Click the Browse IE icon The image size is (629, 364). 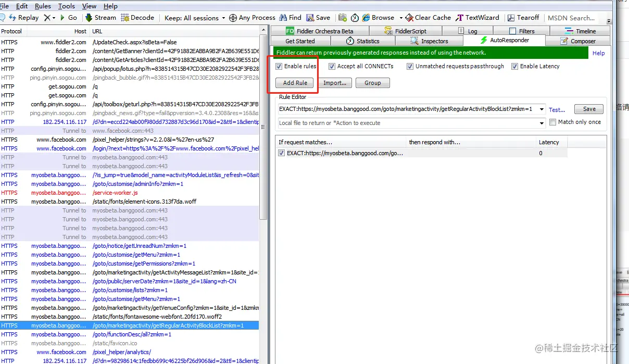pos(366,18)
